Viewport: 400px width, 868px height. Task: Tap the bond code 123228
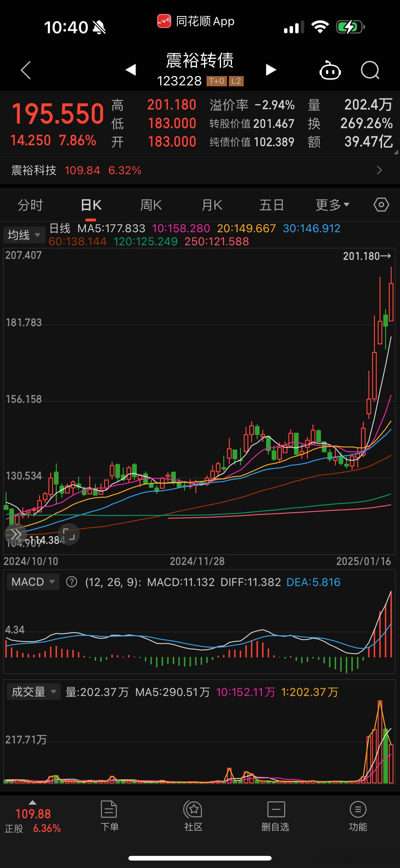(x=180, y=81)
